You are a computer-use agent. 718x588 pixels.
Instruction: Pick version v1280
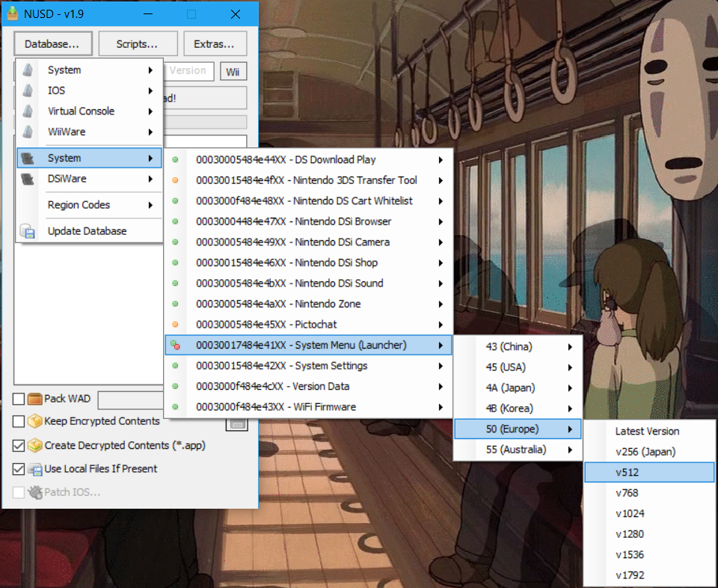[x=649, y=534]
